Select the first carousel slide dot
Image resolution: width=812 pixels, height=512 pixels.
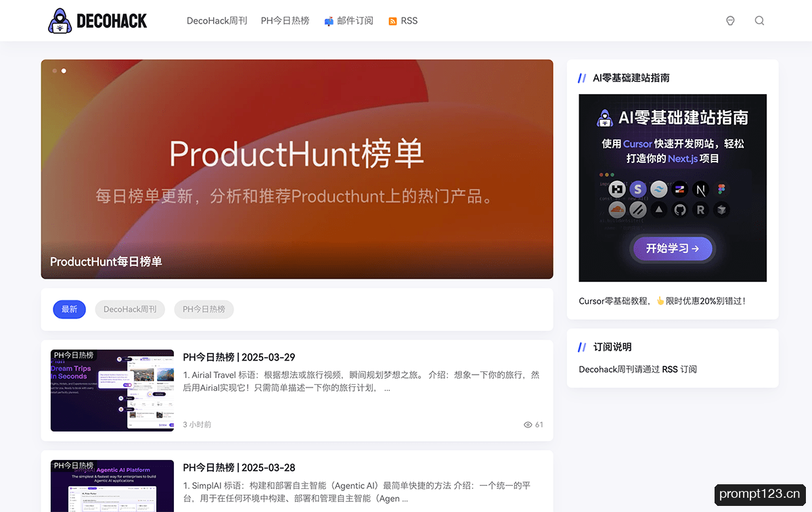click(x=55, y=70)
